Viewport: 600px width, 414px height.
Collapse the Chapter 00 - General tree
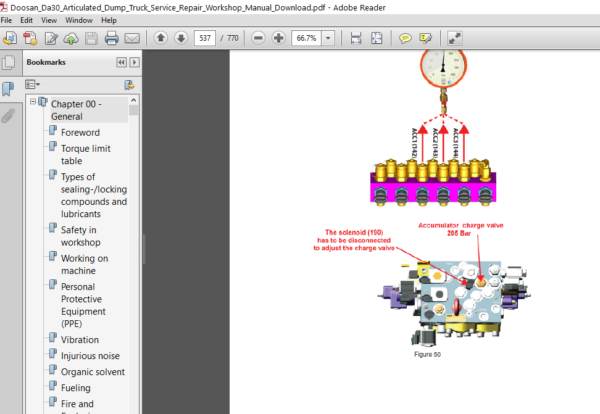pos(33,101)
